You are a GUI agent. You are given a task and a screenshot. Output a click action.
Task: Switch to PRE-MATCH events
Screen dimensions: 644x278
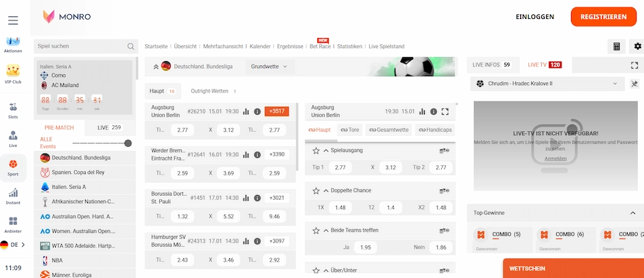pyautogui.click(x=59, y=128)
